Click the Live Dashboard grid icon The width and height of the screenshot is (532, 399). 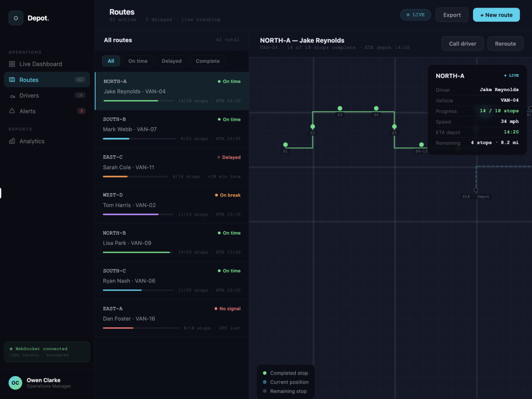(12, 64)
